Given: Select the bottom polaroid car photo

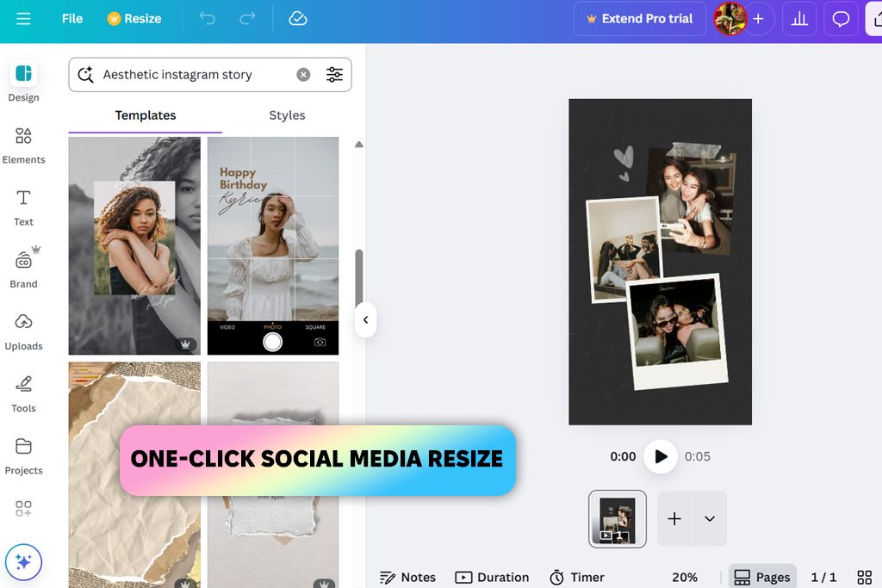Looking at the screenshot, I should coord(677,331).
